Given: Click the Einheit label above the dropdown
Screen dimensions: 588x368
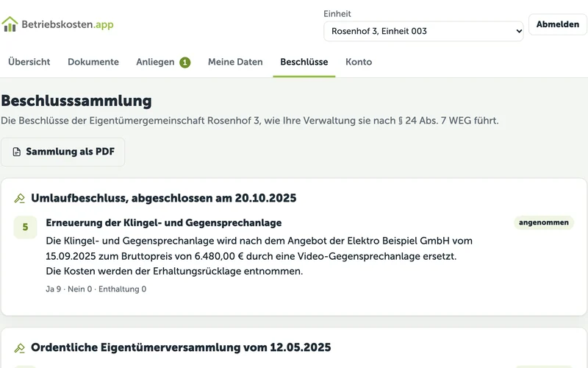Looking at the screenshot, I should (337, 14).
